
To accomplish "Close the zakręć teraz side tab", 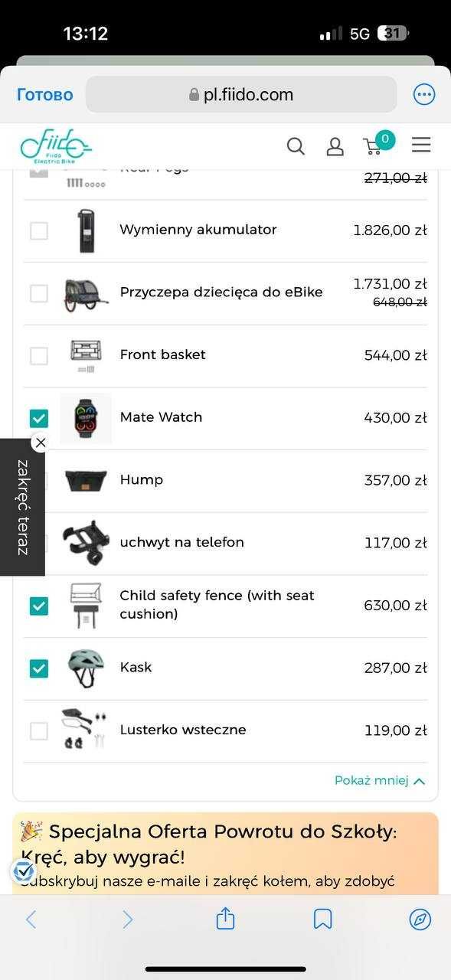I will point(41,443).
